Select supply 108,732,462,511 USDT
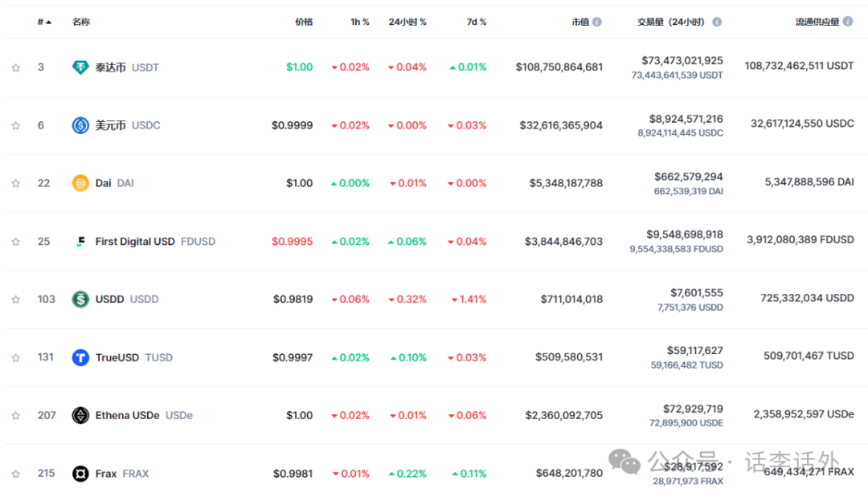868x497 pixels. pos(799,66)
